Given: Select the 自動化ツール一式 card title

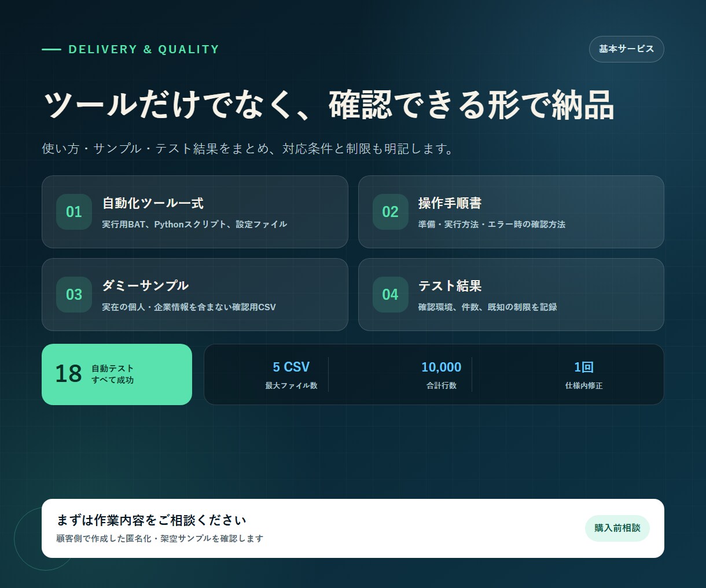Looking at the screenshot, I should point(153,203).
